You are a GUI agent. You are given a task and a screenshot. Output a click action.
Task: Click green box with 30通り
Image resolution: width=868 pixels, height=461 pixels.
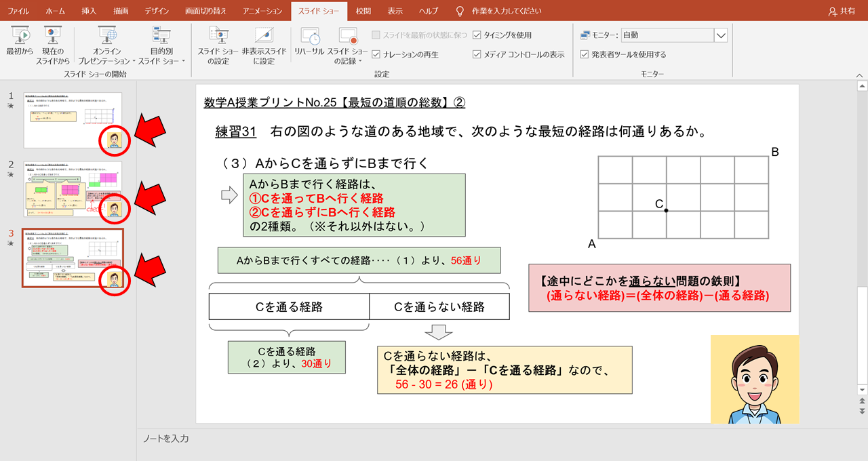287,357
